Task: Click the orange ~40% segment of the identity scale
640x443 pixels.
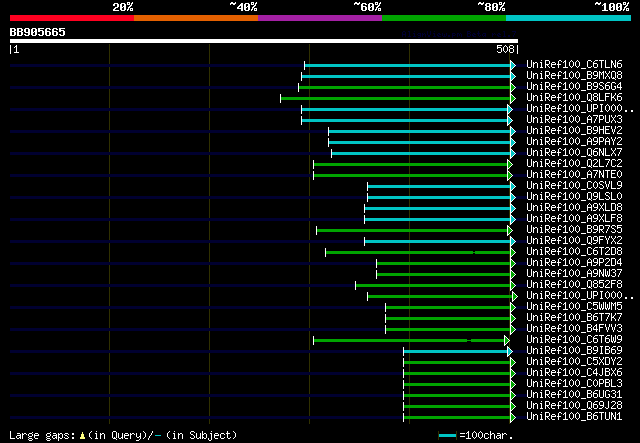Action: 196,18
